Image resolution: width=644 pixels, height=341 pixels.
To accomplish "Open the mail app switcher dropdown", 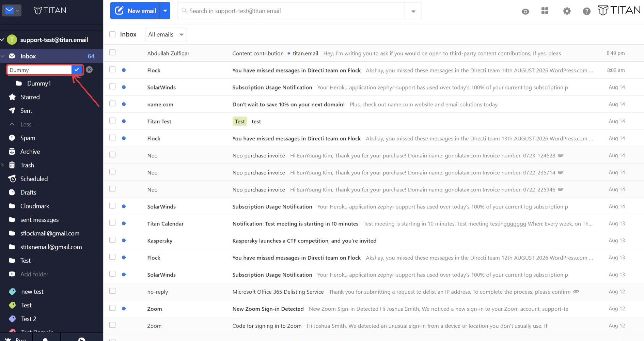I will (12, 11).
